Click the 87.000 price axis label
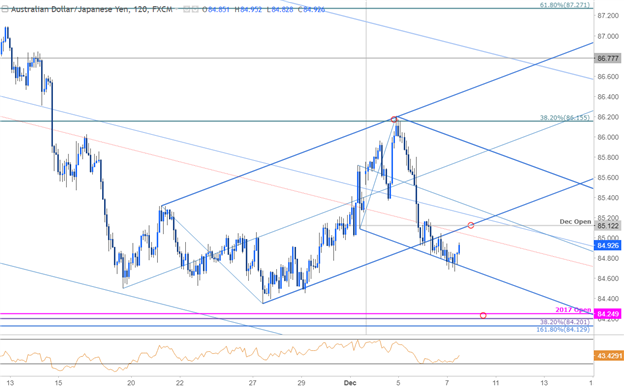This screenshot has height=387, width=624. (608, 36)
